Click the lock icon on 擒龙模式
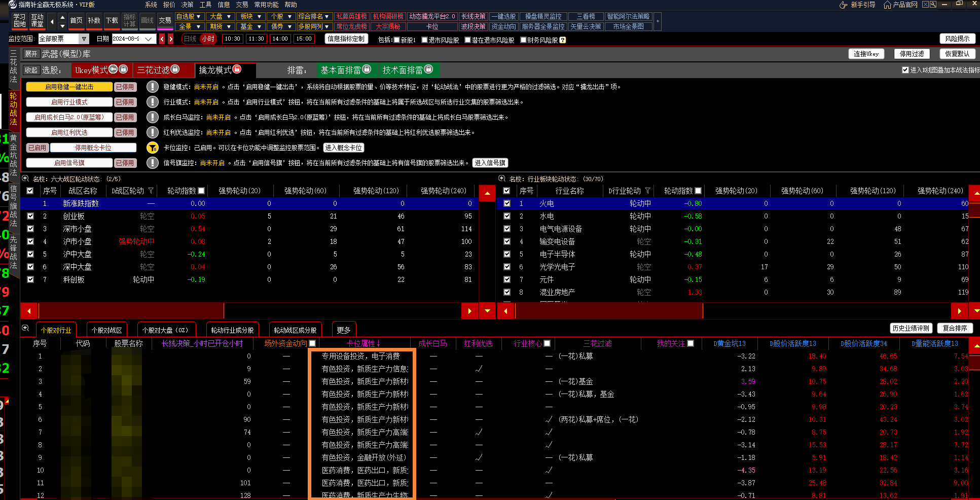 pos(237,69)
